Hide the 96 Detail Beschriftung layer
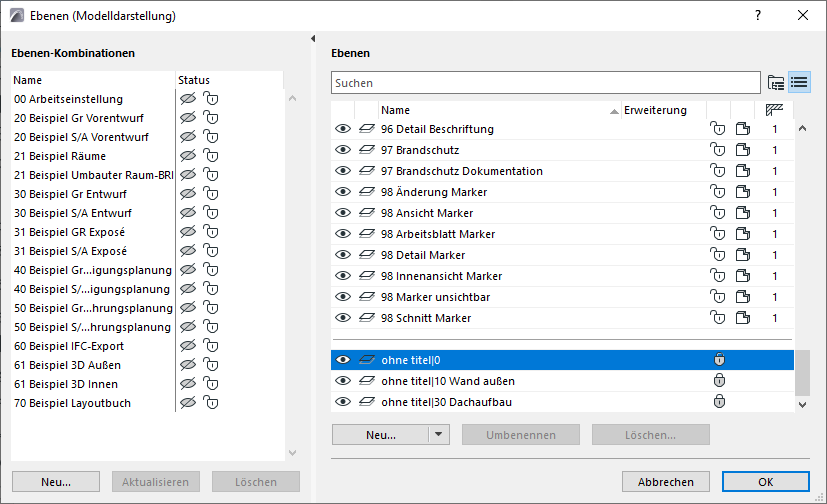The image size is (827, 504). (x=343, y=129)
